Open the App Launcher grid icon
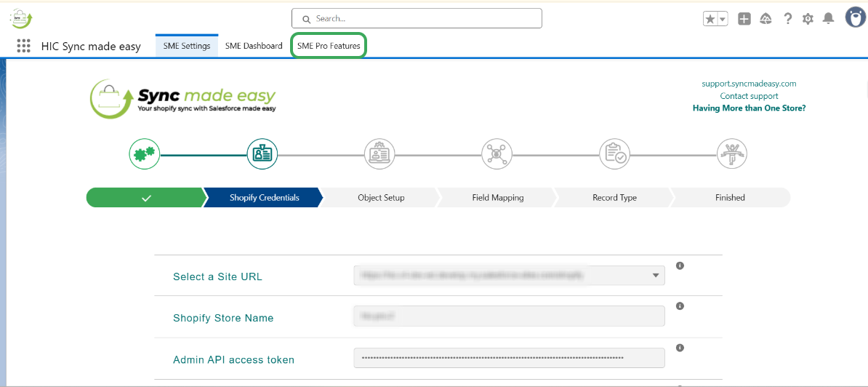 [x=23, y=46]
